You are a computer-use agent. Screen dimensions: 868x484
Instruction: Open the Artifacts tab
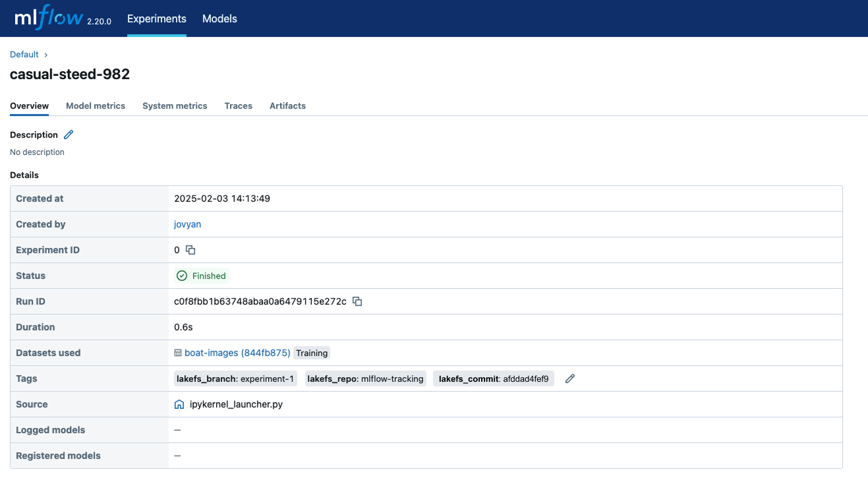pyautogui.click(x=287, y=106)
